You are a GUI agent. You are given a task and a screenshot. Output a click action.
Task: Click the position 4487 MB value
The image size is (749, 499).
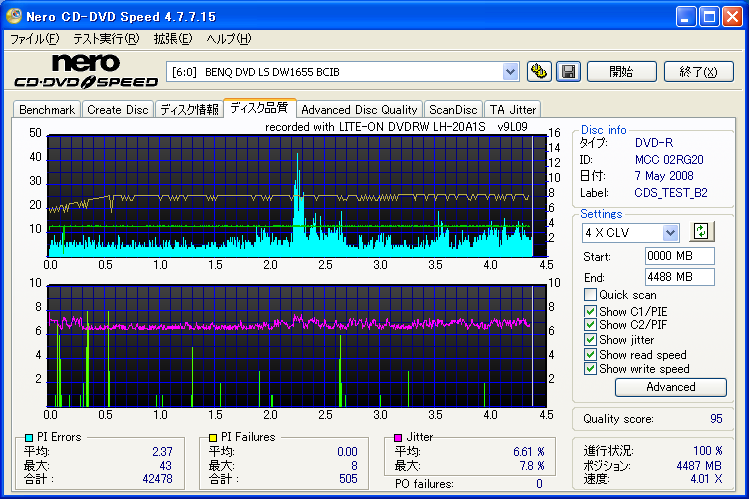point(699,466)
